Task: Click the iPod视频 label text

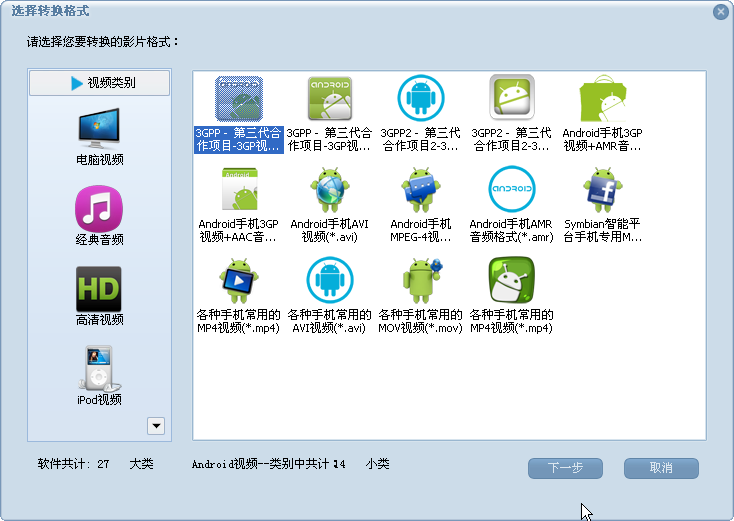Action: (x=99, y=400)
